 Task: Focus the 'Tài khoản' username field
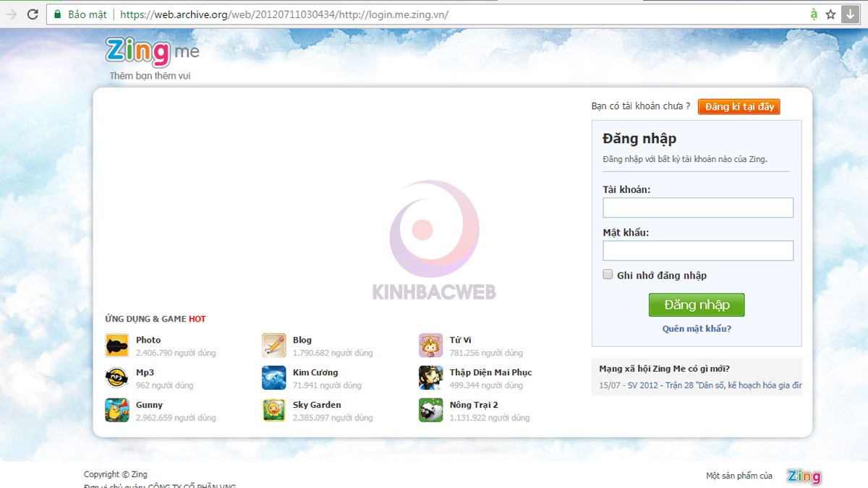pos(698,207)
